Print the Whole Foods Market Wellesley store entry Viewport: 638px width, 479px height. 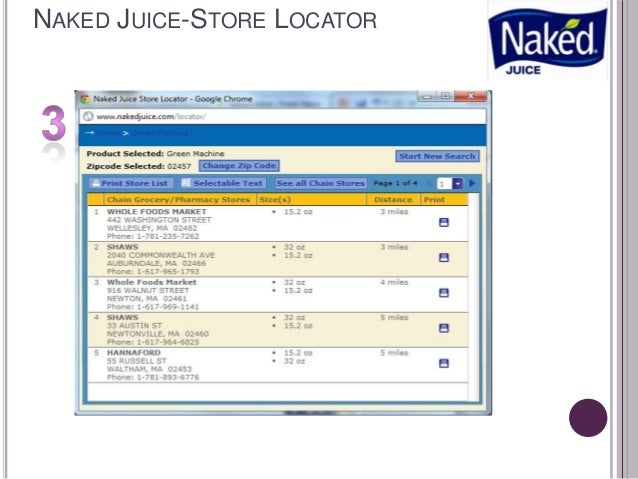[444, 222]
